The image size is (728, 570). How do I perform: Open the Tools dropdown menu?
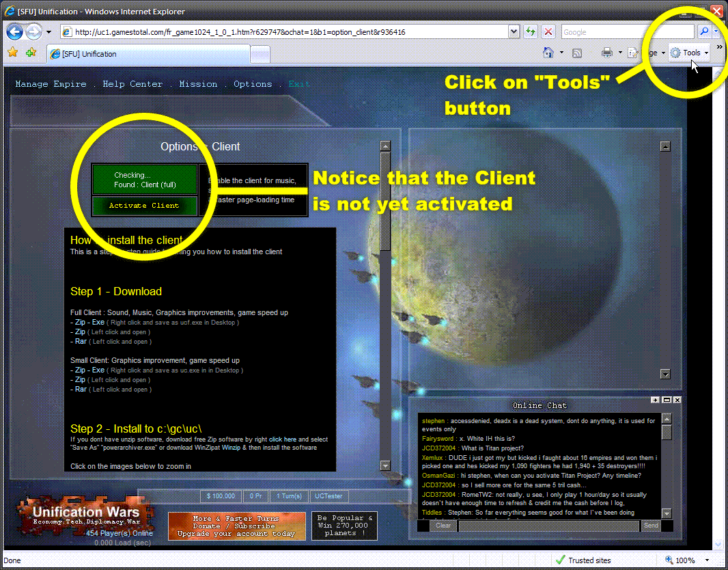point(691,53)
